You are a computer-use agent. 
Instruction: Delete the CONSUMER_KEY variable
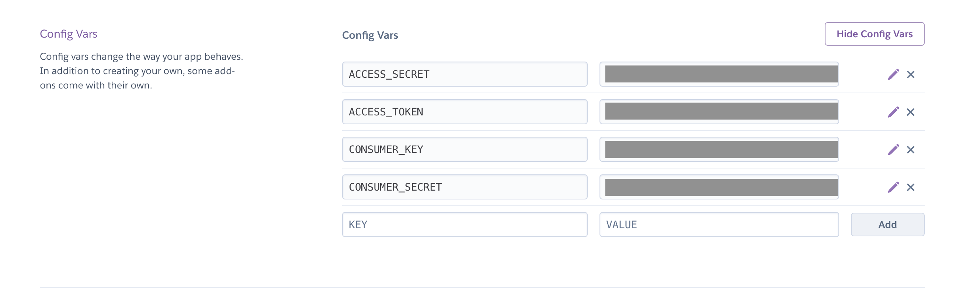tap(910, 150)
